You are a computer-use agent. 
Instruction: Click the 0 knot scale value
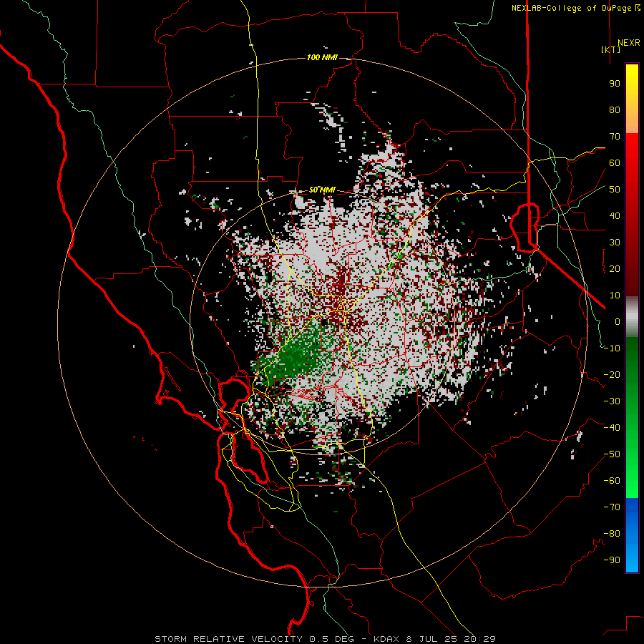click(x=618, y=322)
